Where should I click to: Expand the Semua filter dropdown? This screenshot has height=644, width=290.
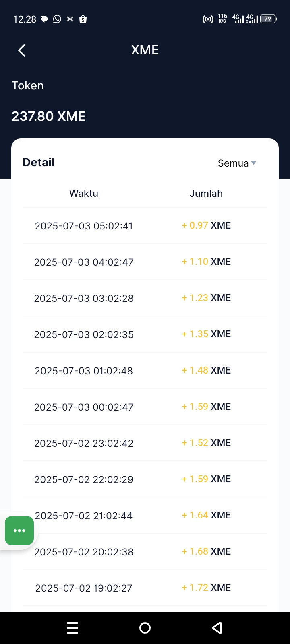click(x=237, y=163)
